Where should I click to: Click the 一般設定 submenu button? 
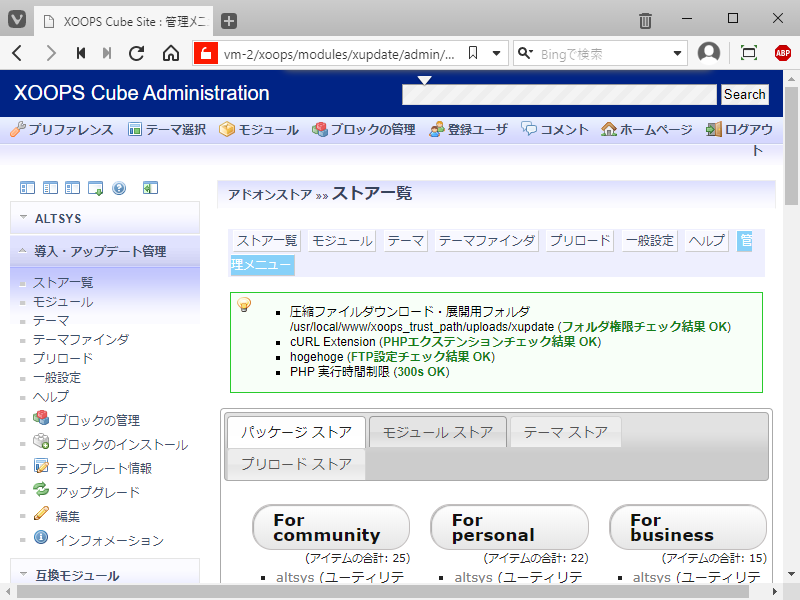point(649,241)
